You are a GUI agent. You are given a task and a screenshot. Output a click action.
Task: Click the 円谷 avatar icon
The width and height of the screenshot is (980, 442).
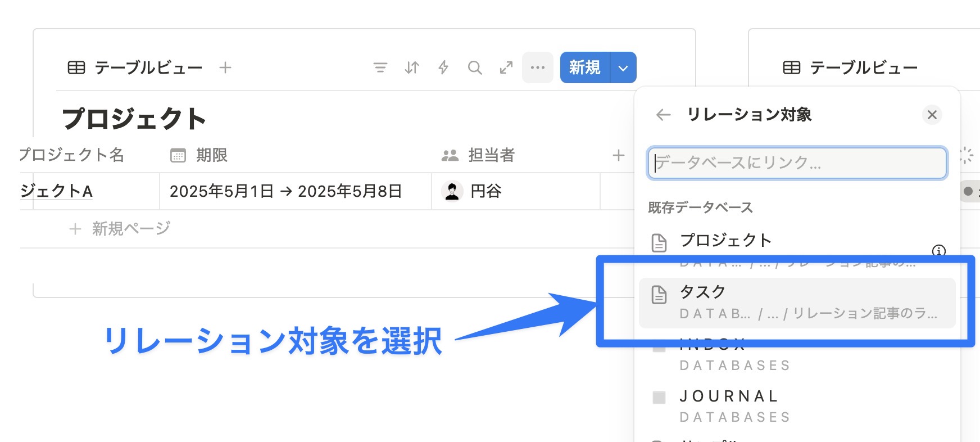tap(452, 191)
